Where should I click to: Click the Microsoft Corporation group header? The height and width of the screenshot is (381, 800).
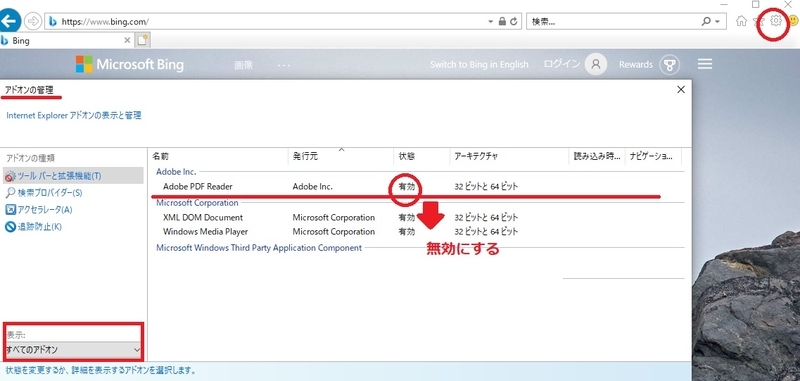(x=197, y=202)
